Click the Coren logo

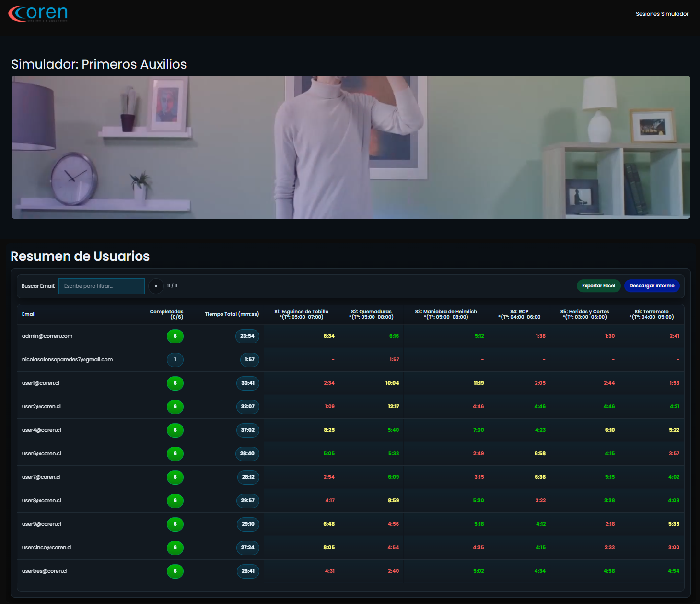(38, 14)
